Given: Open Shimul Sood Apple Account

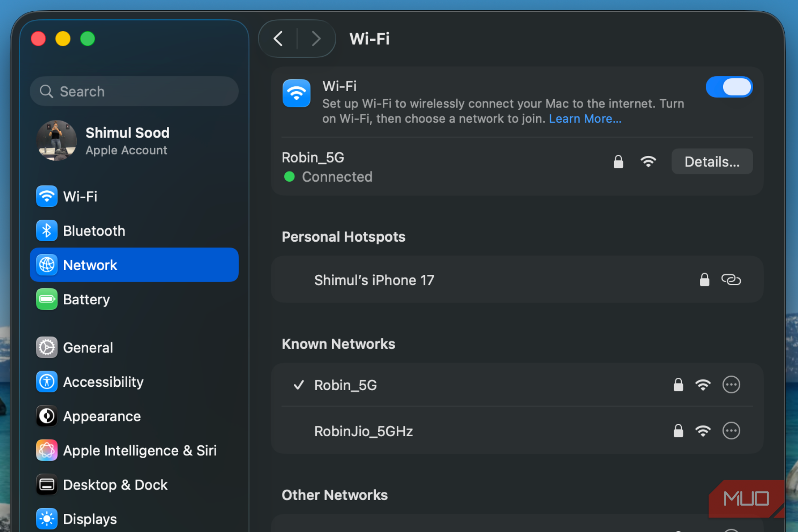Looking at the screenshot, I should pos(134,141).
